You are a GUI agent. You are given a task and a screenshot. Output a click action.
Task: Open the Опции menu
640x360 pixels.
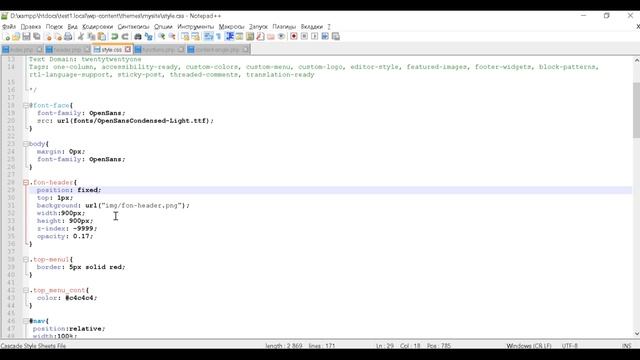163,27
